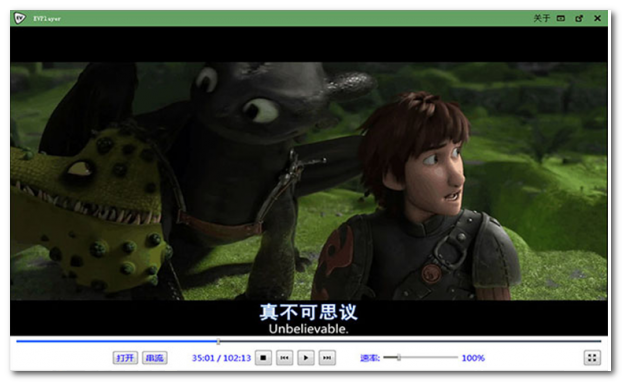The image size is (622, 382).
Task: Click the 打开 (Open) button
Action: tap(125, 358)
